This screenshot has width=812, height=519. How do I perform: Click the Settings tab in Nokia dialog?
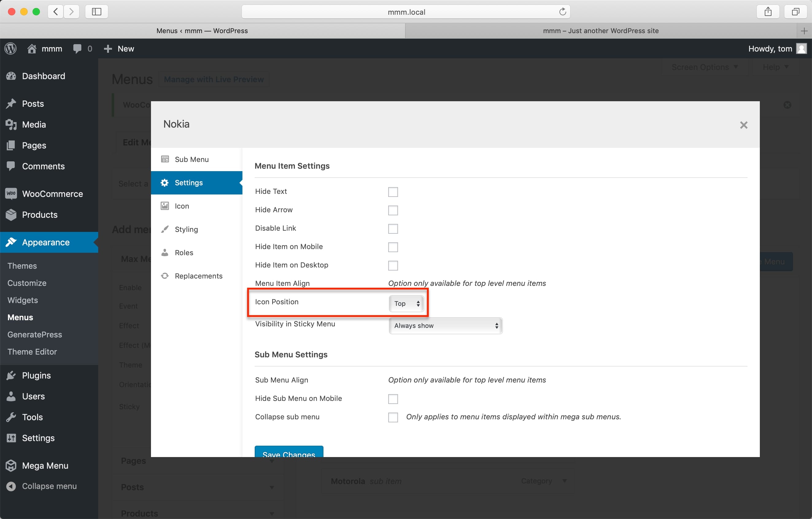(196, 182)
